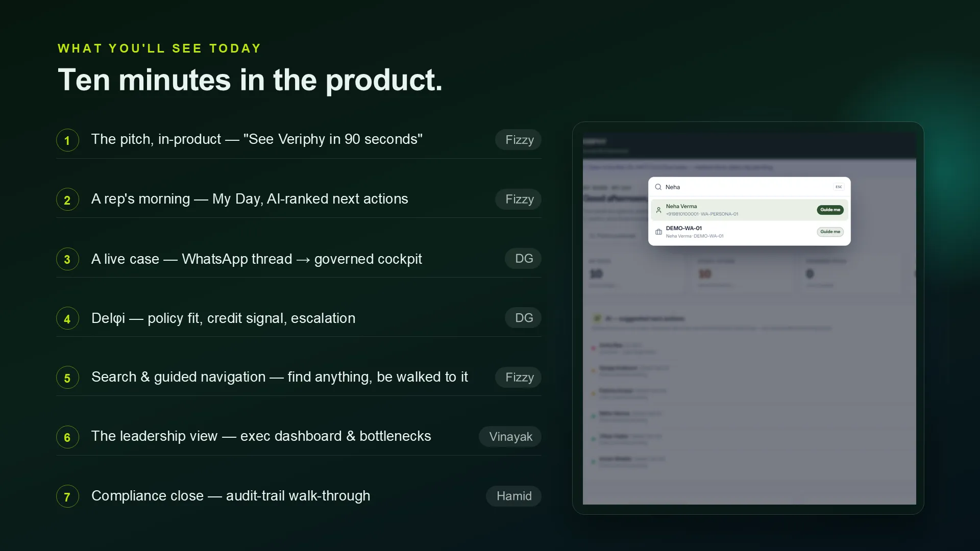The image size is (980, 551).
Task: Click the Fizzy tag on the My Day row
Action: click(518, 199)
